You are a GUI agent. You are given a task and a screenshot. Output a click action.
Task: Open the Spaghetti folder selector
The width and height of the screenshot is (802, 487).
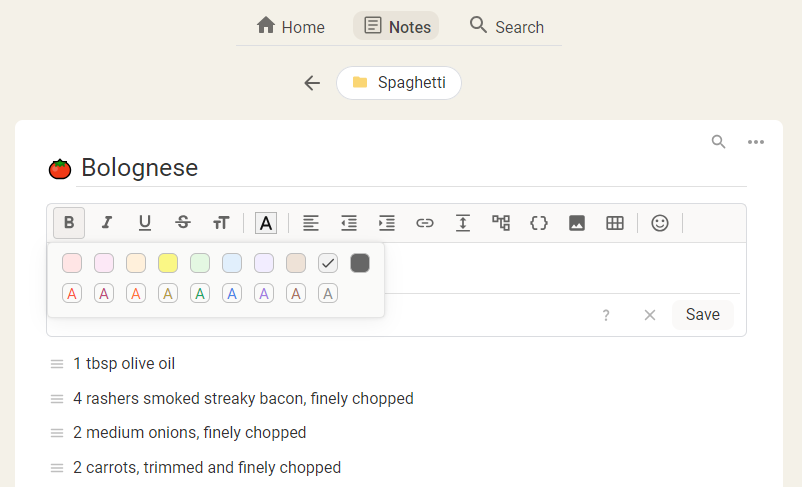pos(399,83)
